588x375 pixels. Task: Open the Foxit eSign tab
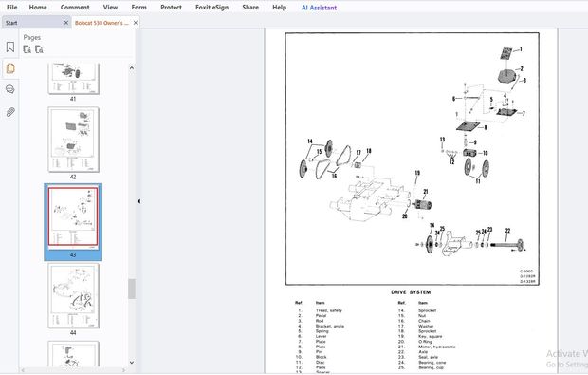(211, 8)
